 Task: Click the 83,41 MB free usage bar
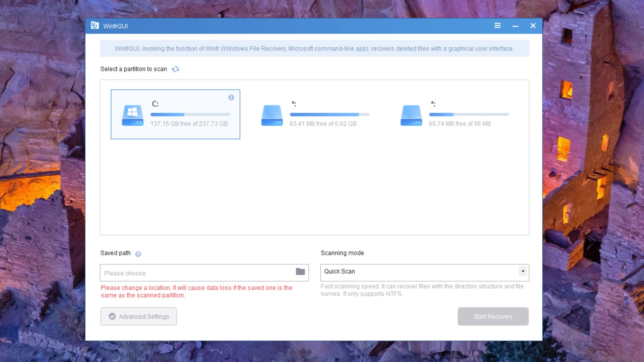tap(330, 114)
